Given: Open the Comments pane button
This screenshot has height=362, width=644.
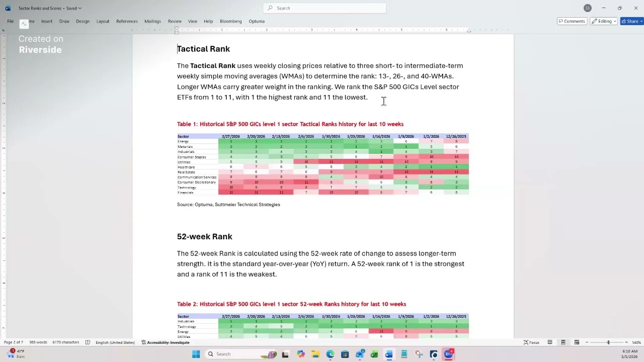Looking at the screenshot, I should pos(572,21).
